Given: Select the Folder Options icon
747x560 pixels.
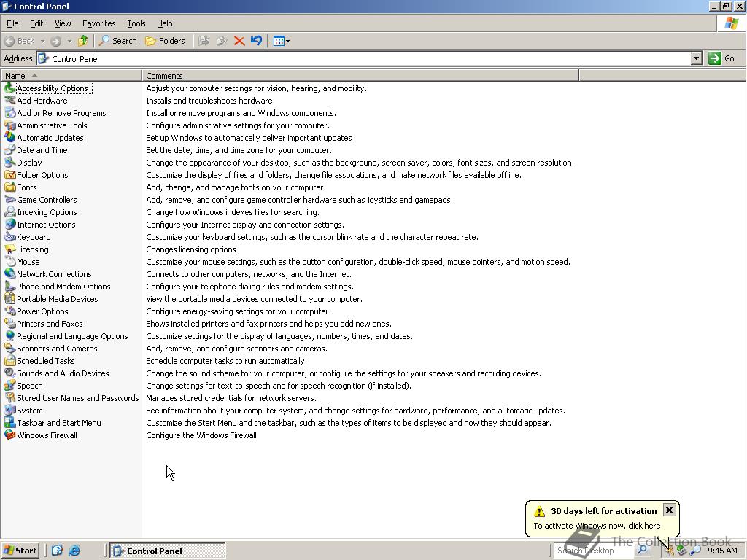Looking at the screenshot, I should coord(9,175).
